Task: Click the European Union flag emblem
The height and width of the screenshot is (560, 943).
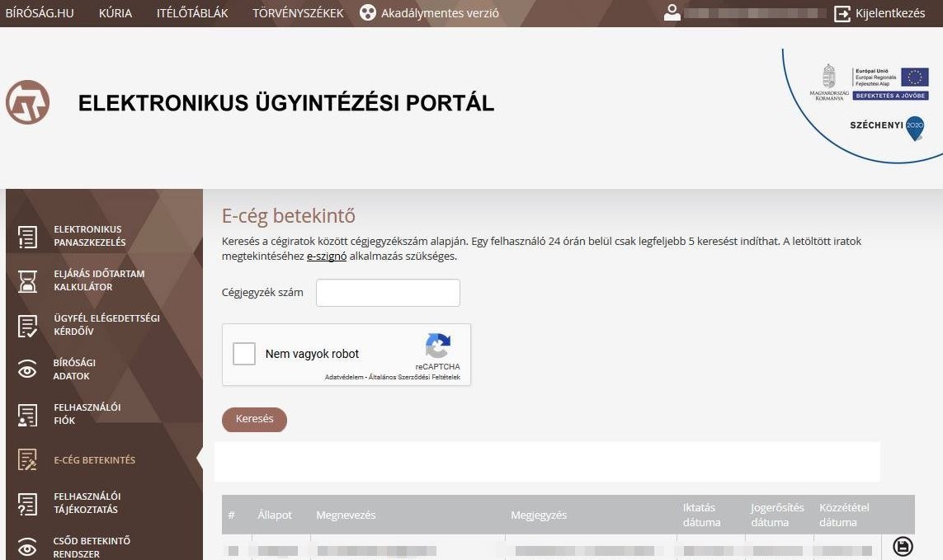Action: pos(914,77)
